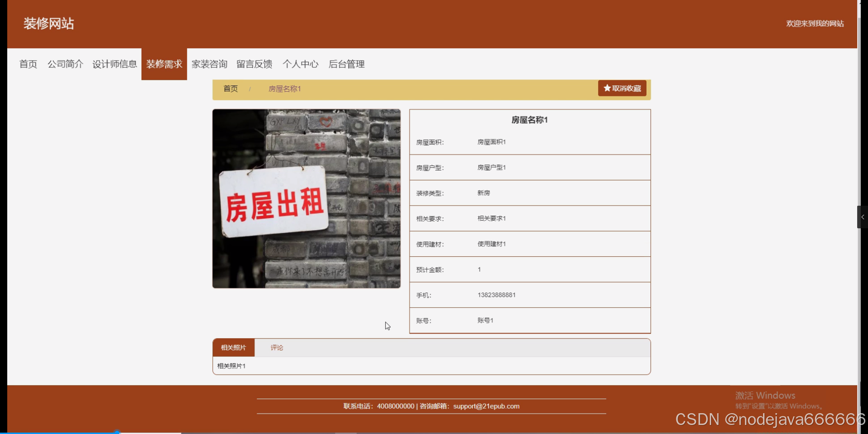Click the 欢迎来到我的网站 header text
868x434 pixels.
click(x=815, y=24)
